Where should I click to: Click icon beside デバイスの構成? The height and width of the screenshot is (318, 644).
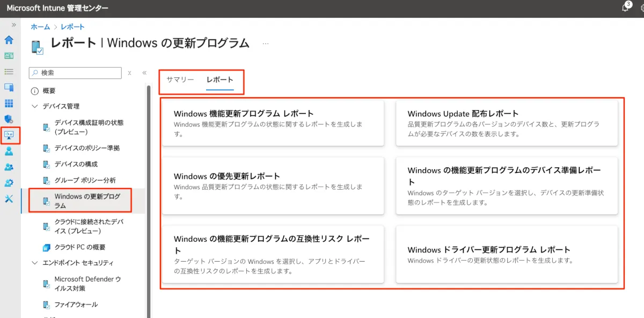(47, 164)
